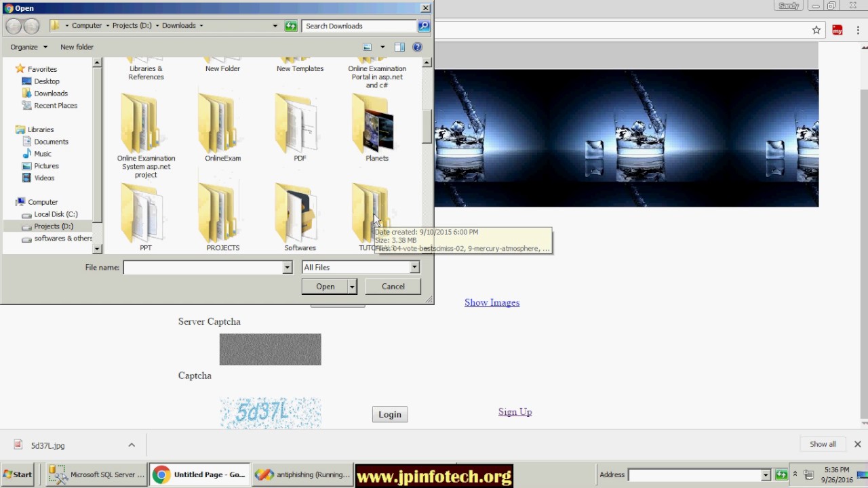
Task: Click the 5d37L captcha image
Action: click(x=271, y=413)
